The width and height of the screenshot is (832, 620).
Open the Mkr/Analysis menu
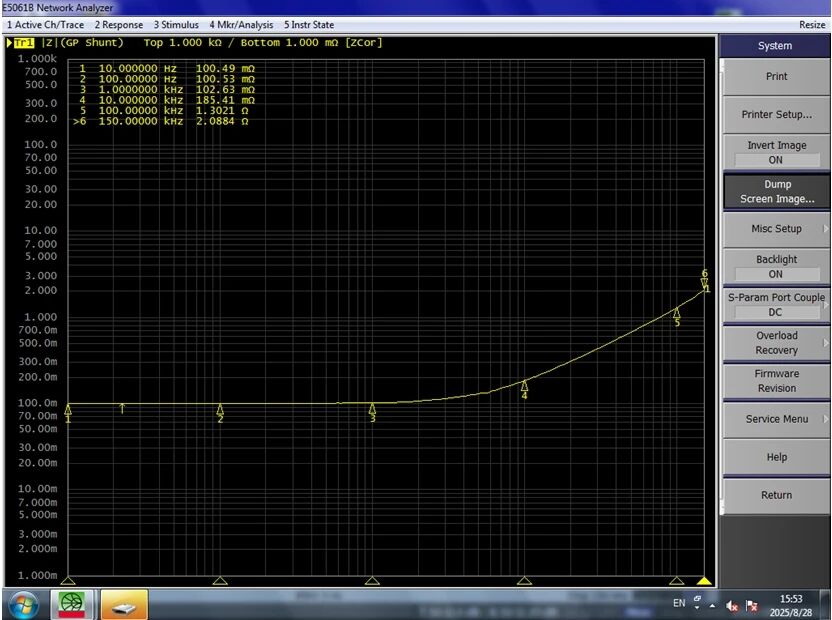coord(239,24)
